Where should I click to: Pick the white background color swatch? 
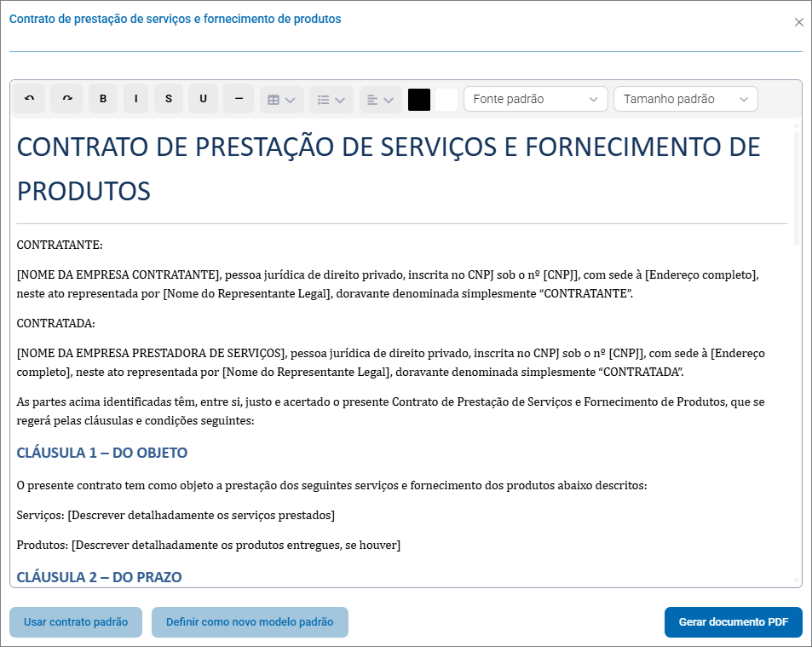pos(446,100)
